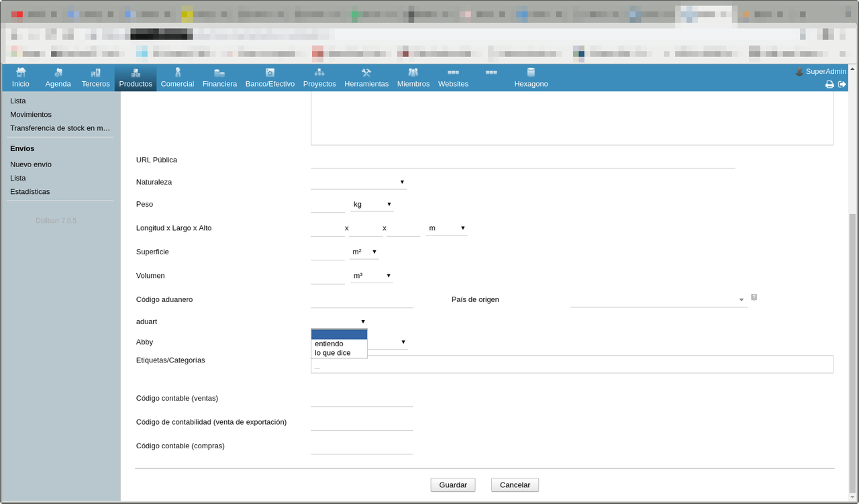Click the vertical page scrollbar
Viewport: 859px width, 504px height.
pyautogui.click(x=853, y=353)
